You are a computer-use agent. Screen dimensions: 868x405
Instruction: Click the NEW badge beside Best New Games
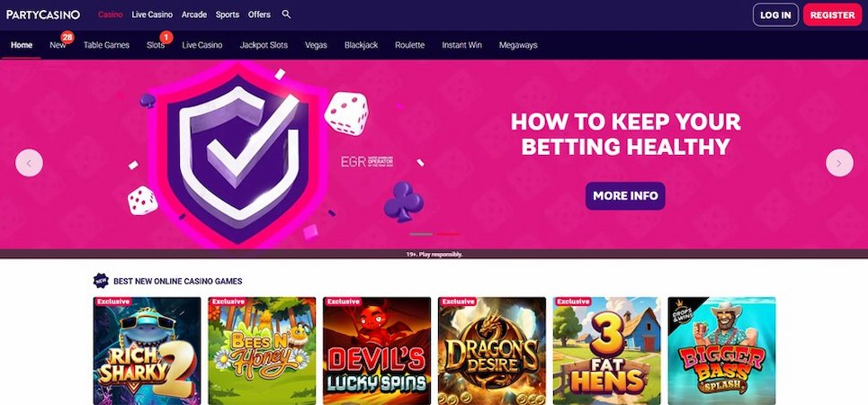click(x=101, y=281)
